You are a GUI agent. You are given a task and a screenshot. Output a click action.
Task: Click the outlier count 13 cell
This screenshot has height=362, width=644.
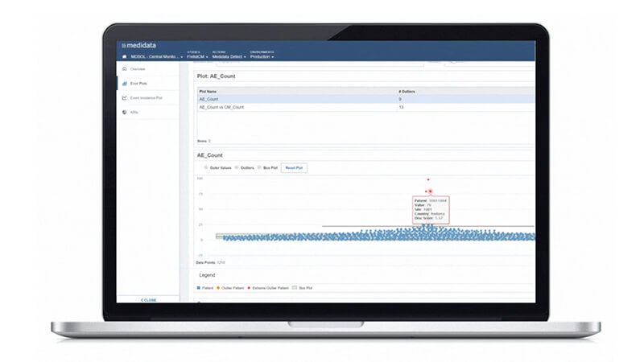coord(401,107)
